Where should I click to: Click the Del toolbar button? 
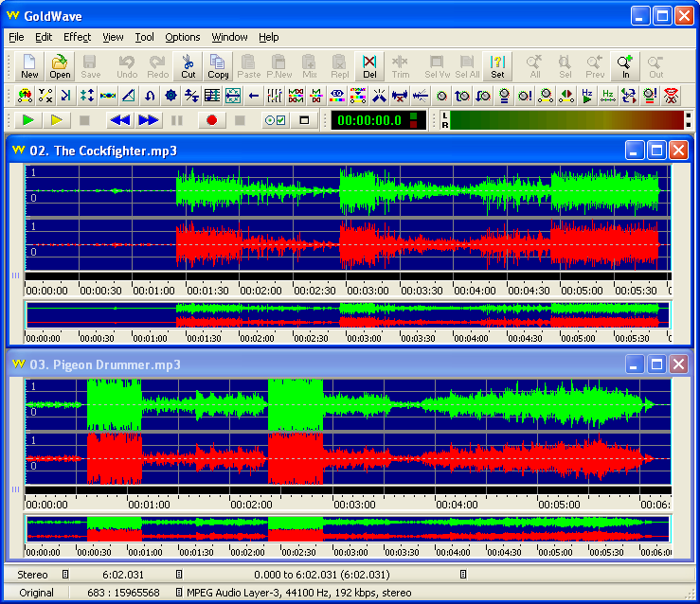(369, 66)
